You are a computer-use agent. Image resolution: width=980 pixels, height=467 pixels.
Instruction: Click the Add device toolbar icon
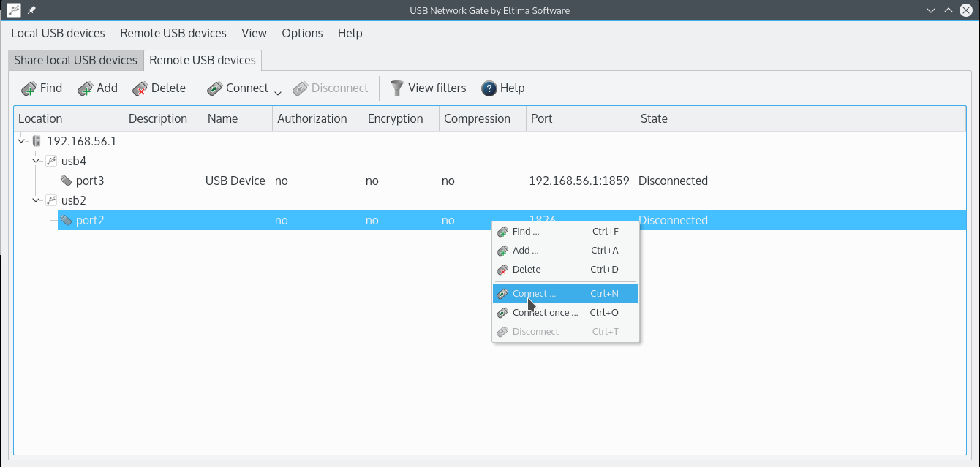tap(86, 88)
